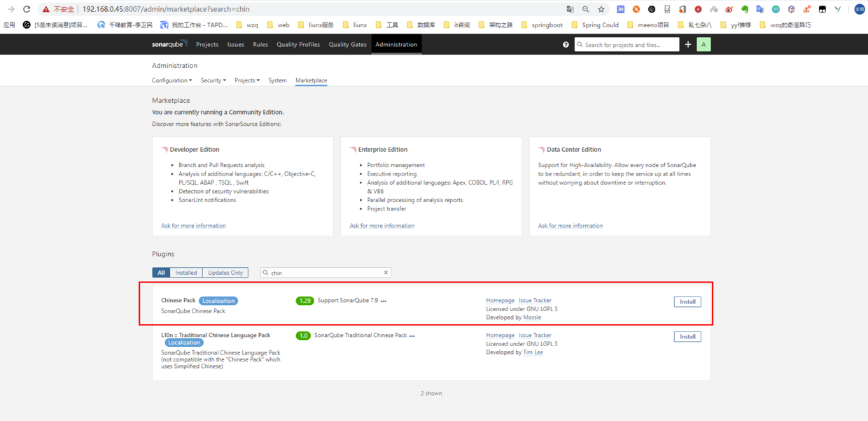Select the 'All' plugins filter
The height and width of the screenshot is (421, 868).
pyautogui.click(x=161, y=273)
